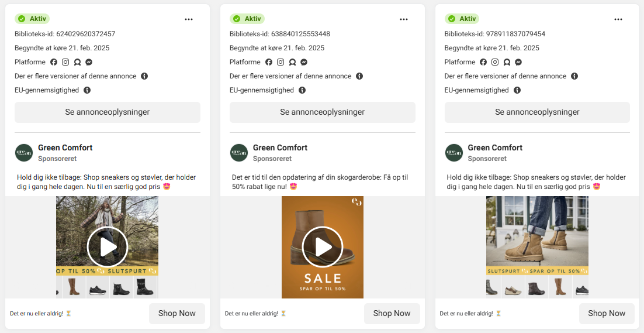Viewport: 644px width, 333px height.
Task: Click Facebook platform icon in ad 624029620372457
Action: 54,62
